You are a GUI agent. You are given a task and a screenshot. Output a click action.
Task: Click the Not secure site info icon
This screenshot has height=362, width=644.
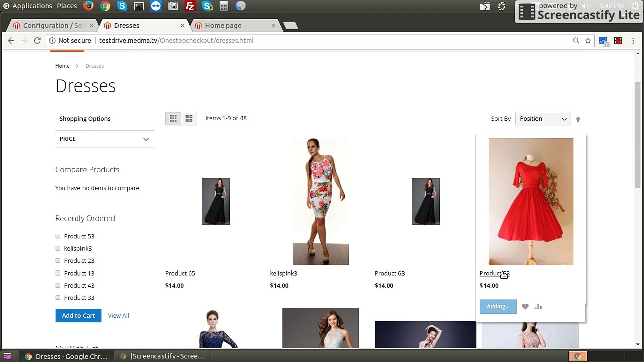tap(52, 40)
